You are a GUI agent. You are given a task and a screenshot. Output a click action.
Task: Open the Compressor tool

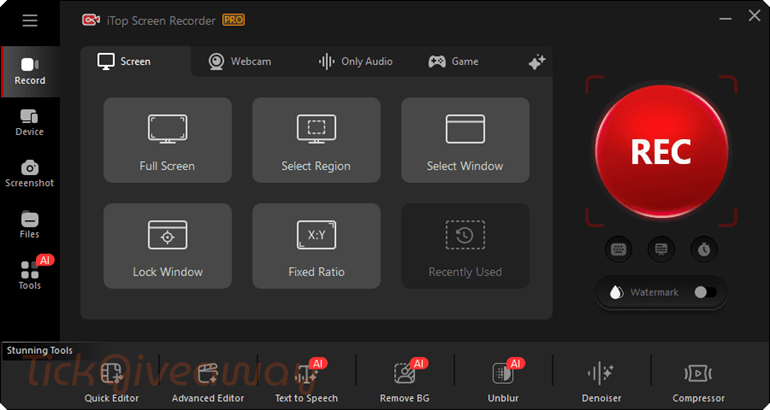[698, 383]
